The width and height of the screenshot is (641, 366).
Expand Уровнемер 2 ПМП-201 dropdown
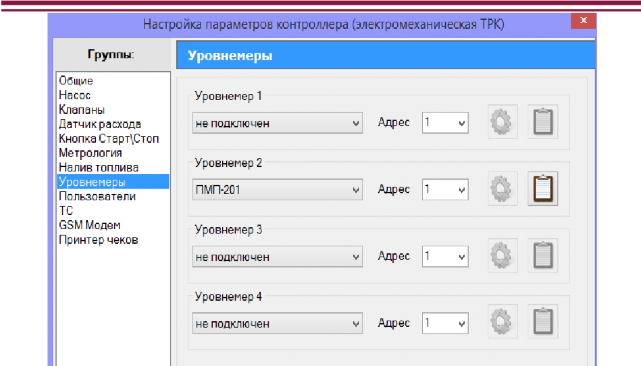[277, 190]
